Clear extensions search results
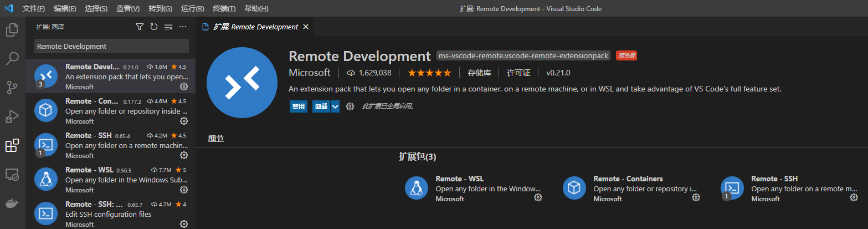The height and width of the screenshot is (229, 868). point(168,27)
